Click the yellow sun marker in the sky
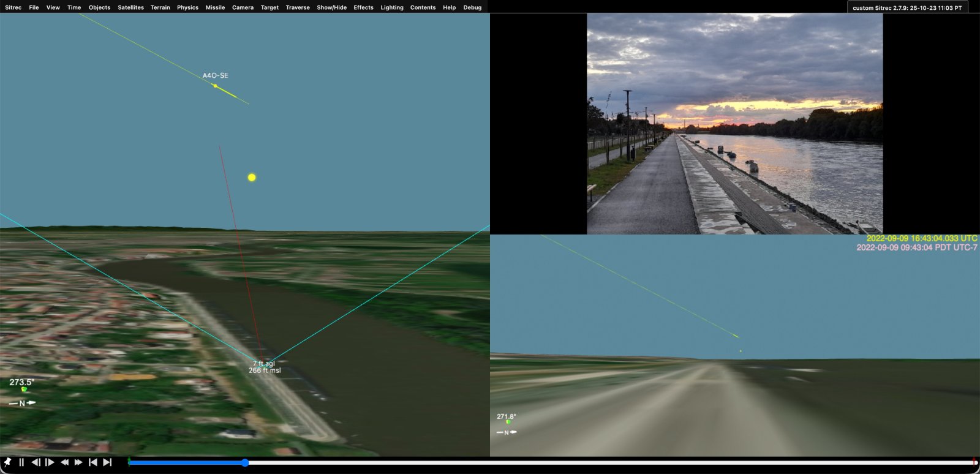Screen dimensions: 980x474 pyautogui.click(x=252, y=178)
